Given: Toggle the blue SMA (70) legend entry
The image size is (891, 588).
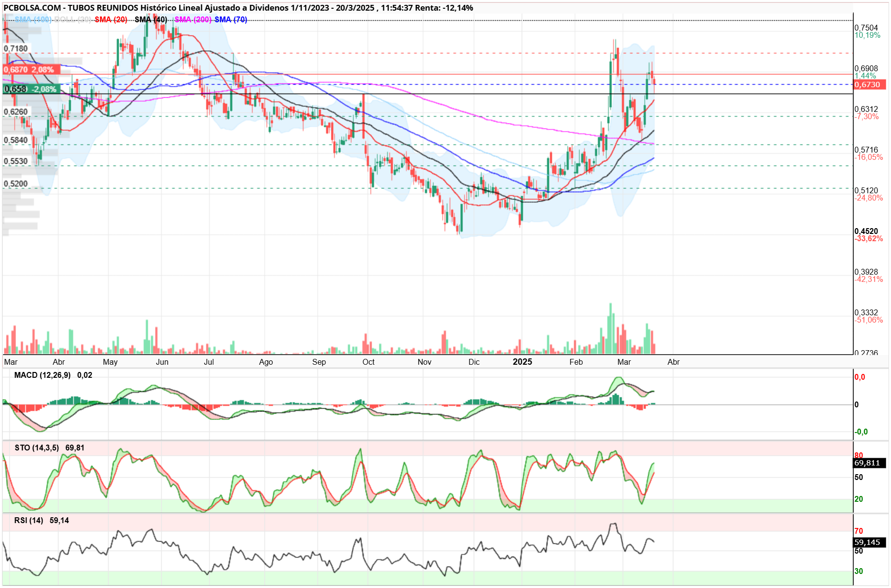Looking at the screenshot, I should click(x=231, y=19).
